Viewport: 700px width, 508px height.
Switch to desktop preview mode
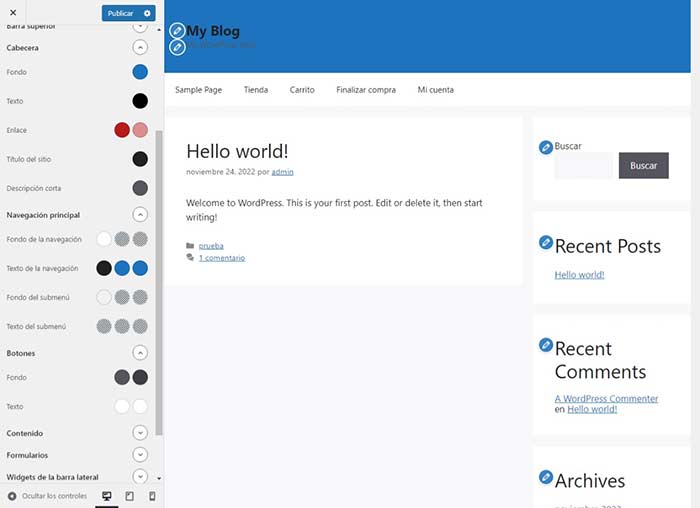(107, 496)
